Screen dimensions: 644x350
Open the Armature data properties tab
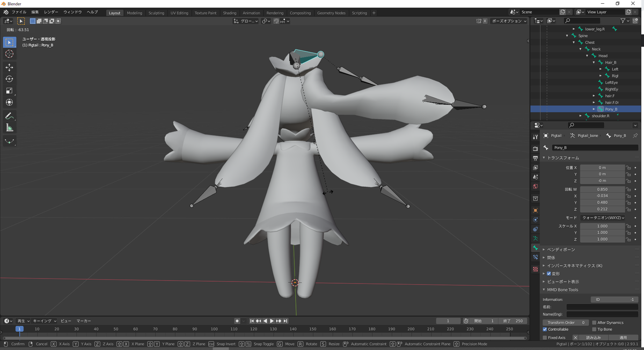pos(535,238)
